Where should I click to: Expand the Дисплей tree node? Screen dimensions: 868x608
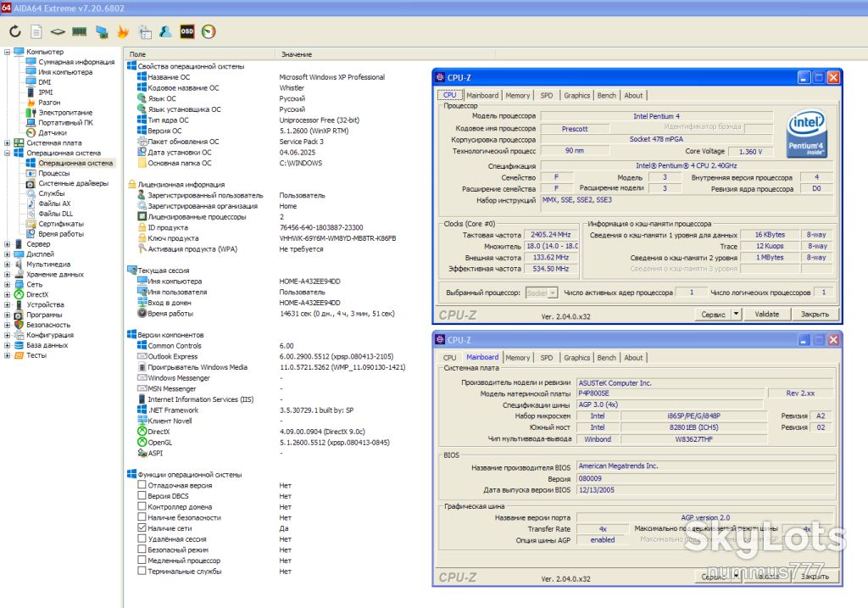(7, 254)
